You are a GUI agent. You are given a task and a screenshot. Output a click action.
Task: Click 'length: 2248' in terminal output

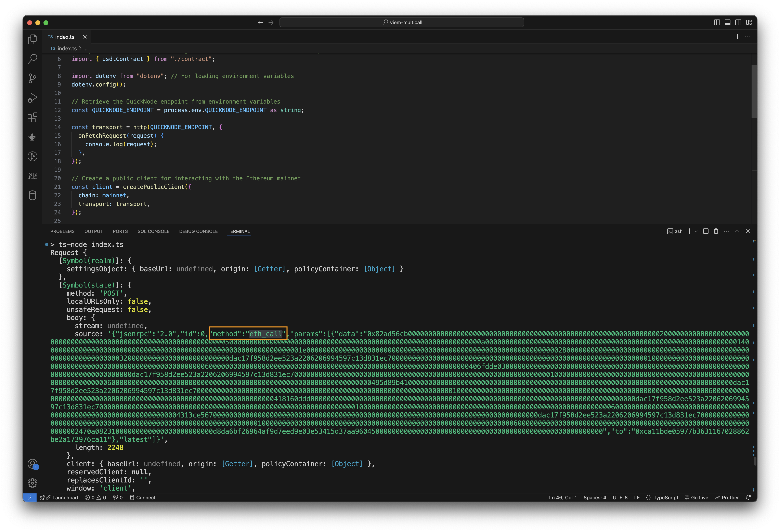[x=99, y=448]
